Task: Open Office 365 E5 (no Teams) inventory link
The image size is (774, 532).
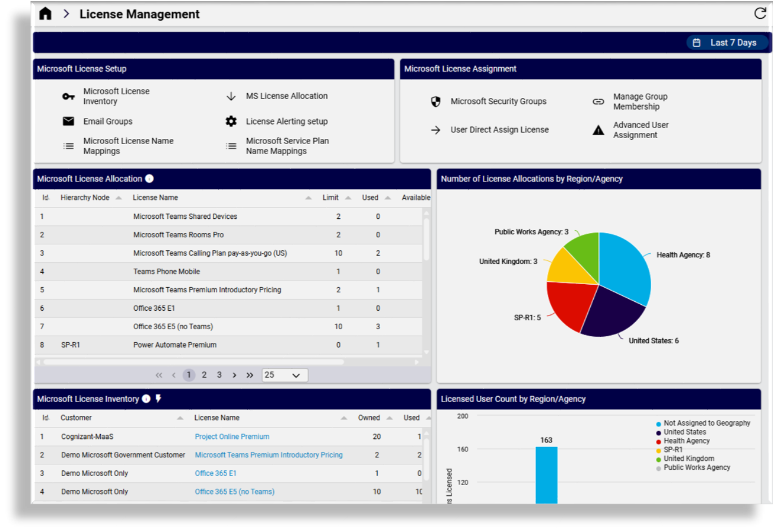Action: coord(234,492)
